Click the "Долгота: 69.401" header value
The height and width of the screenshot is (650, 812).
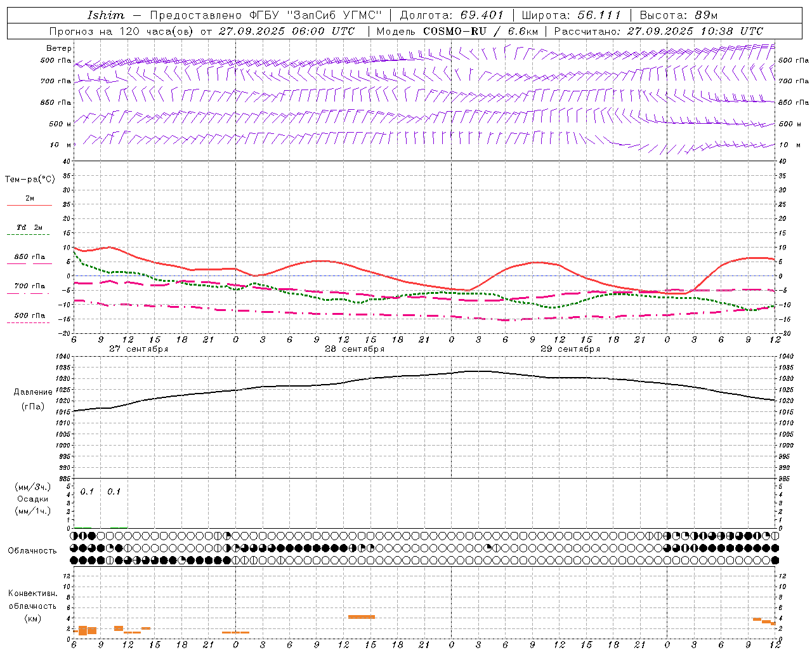(x=451, y=15)
